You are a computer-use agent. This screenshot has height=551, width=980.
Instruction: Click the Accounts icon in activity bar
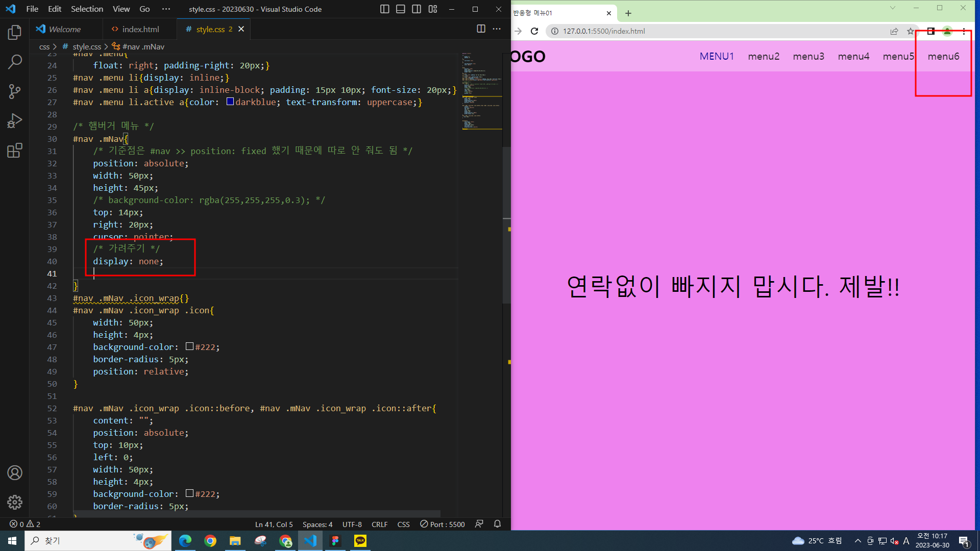coord(15,473)
